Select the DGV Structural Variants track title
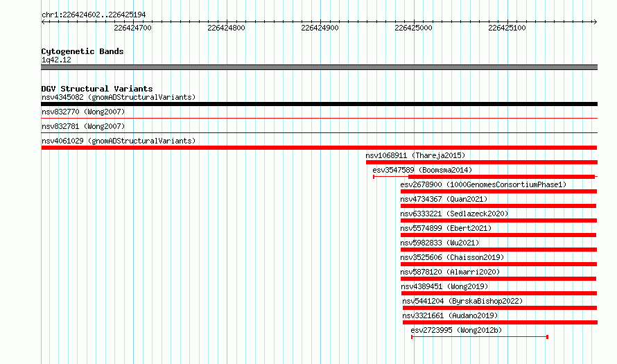The height and width of the screenshot is (364, 617). point(97,89)
